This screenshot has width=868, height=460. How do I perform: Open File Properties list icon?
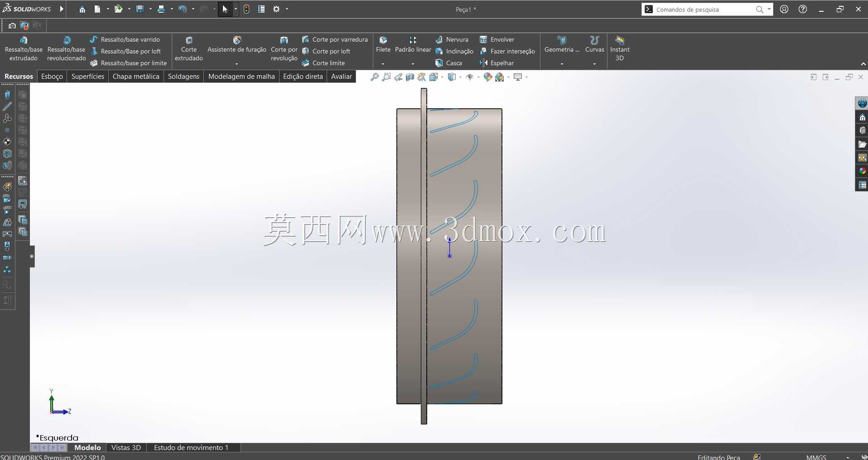point(261,9)
